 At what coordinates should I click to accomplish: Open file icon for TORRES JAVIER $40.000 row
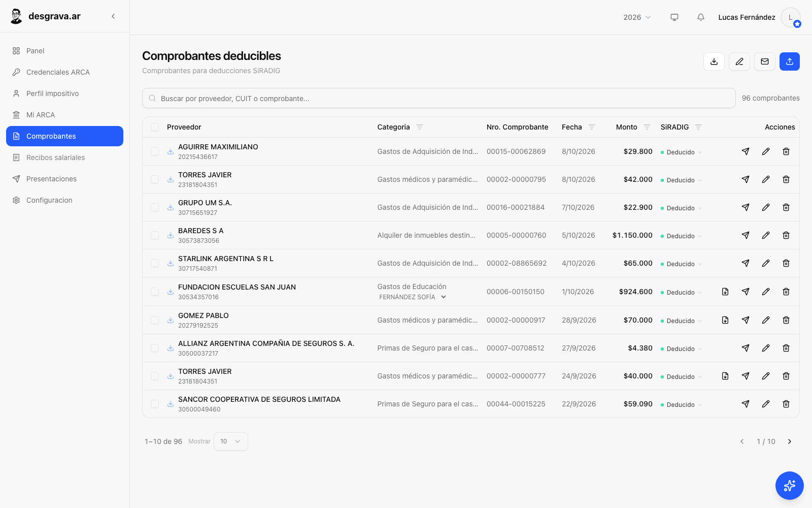pos(725,376)
